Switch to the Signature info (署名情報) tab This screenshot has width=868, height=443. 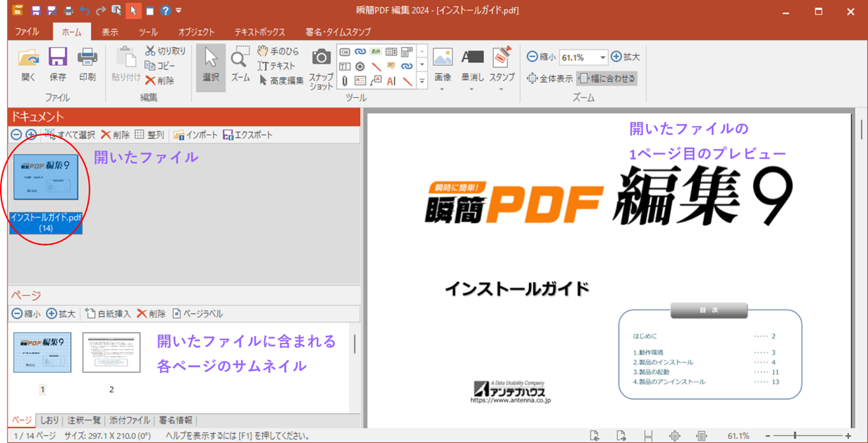[175, 421]
